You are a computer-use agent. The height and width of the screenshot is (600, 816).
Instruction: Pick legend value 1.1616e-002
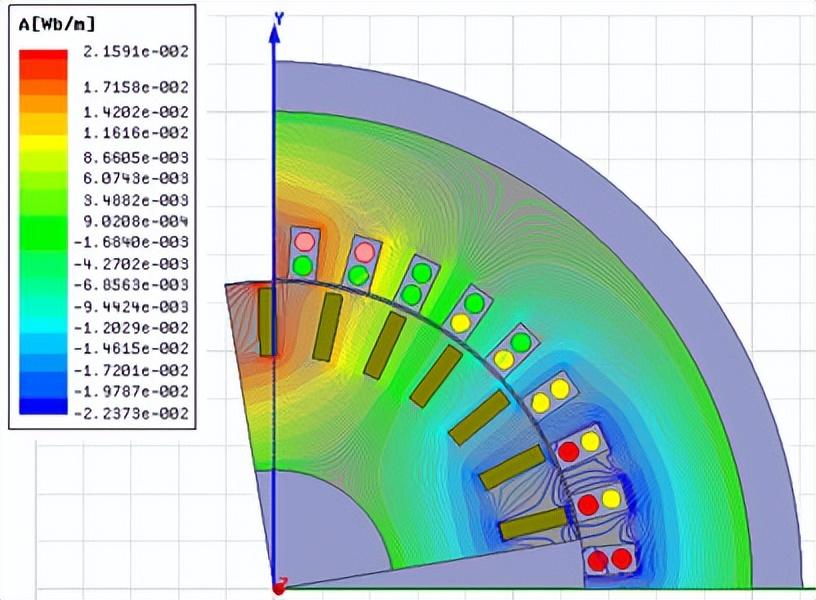tap(135, 133)
